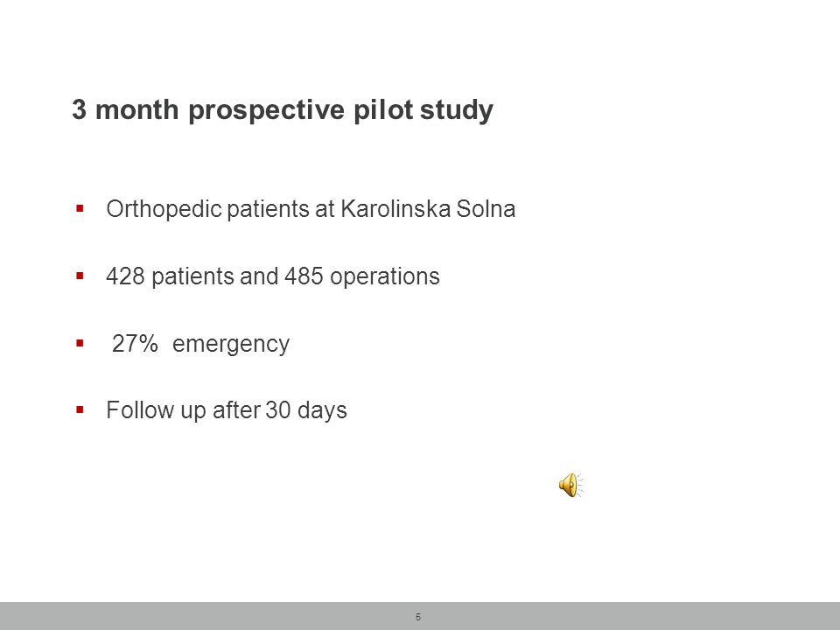The height and width of the screenshot is (630, 840).
Task: Click the word 'pilot' in the title
Action: tap(383, 110)
